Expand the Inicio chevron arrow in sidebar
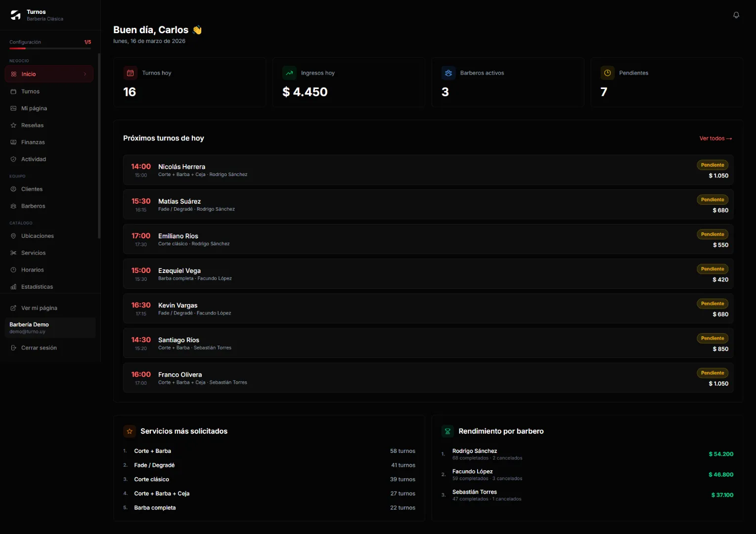 point(85,74)
